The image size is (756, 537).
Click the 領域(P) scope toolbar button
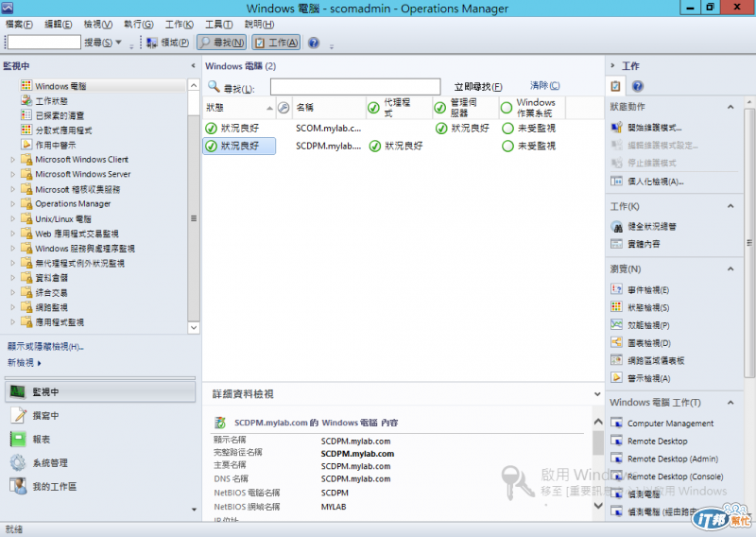[168, 43]
